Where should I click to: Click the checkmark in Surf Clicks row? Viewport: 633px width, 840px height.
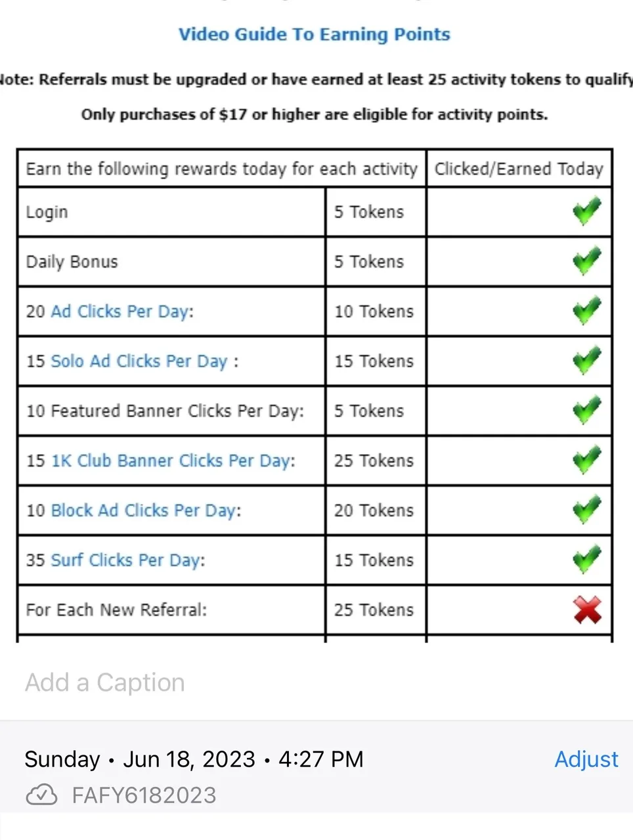tap(586, 560)
